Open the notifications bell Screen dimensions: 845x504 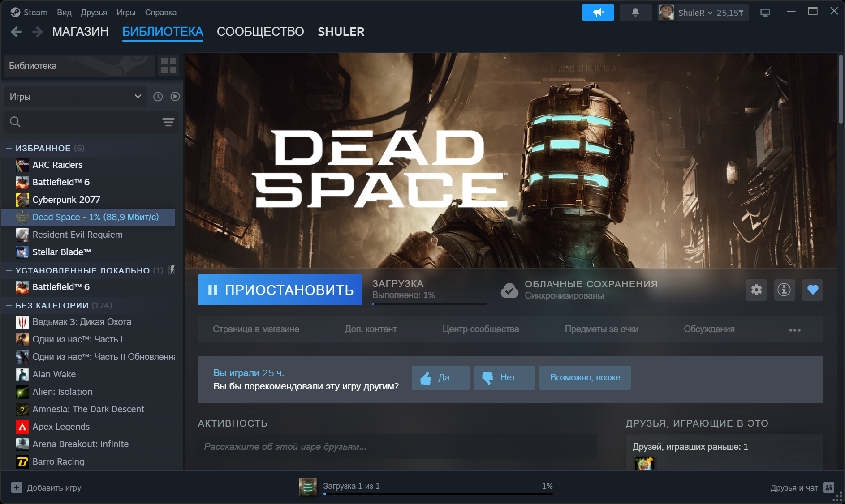(x=635, y=13)
